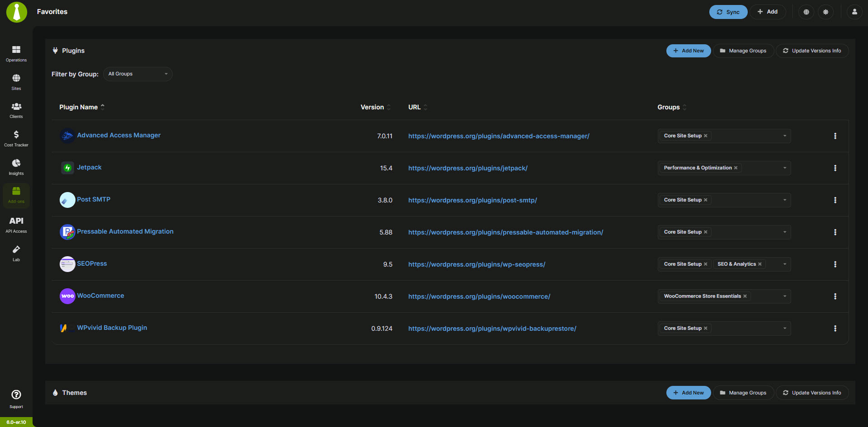
Task: Open API Access in sidebar
Action: (16, 225)
